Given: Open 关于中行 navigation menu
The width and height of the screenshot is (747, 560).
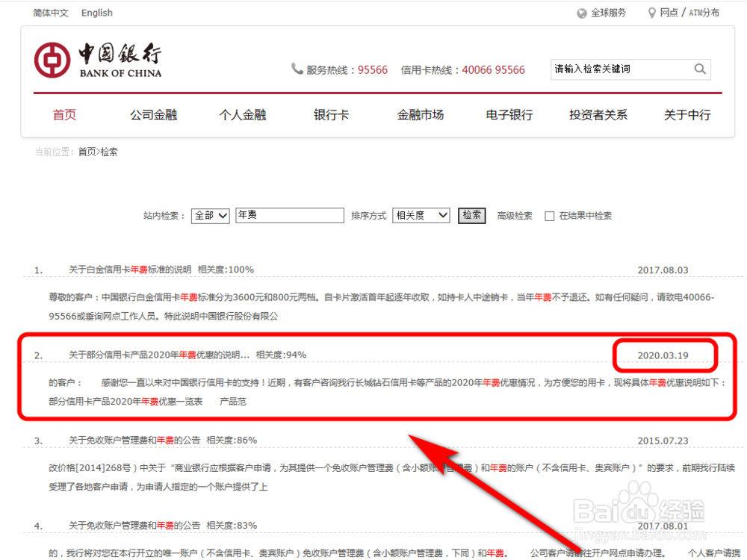Looking at the screenshot, I should (687, 115).
